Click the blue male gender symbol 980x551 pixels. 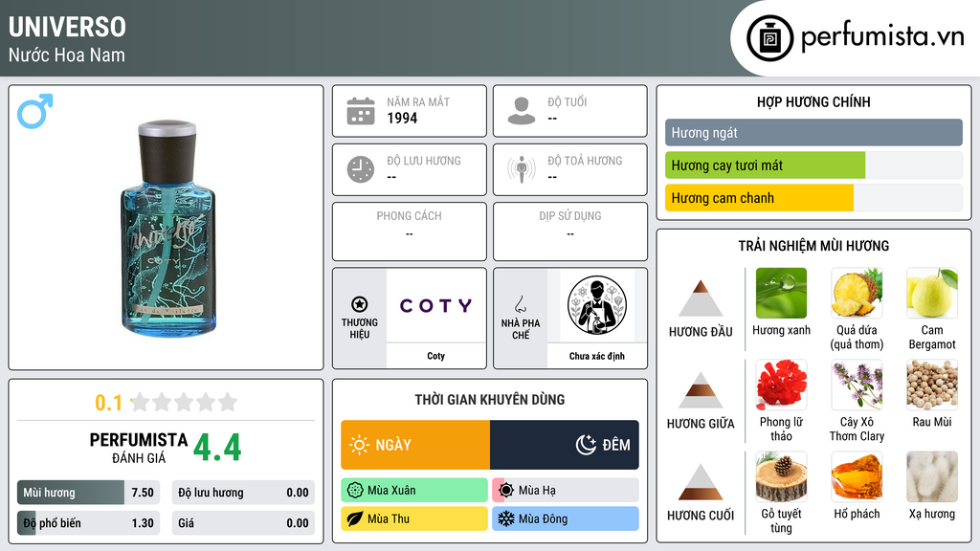35,111
